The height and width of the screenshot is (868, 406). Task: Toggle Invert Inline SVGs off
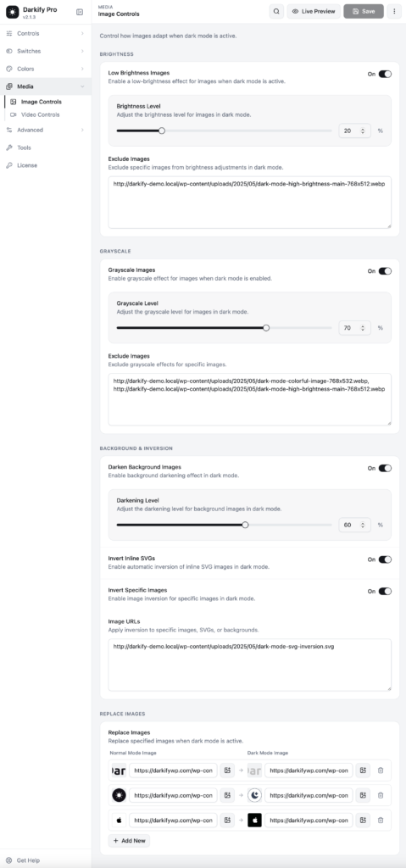pos(385,559)
